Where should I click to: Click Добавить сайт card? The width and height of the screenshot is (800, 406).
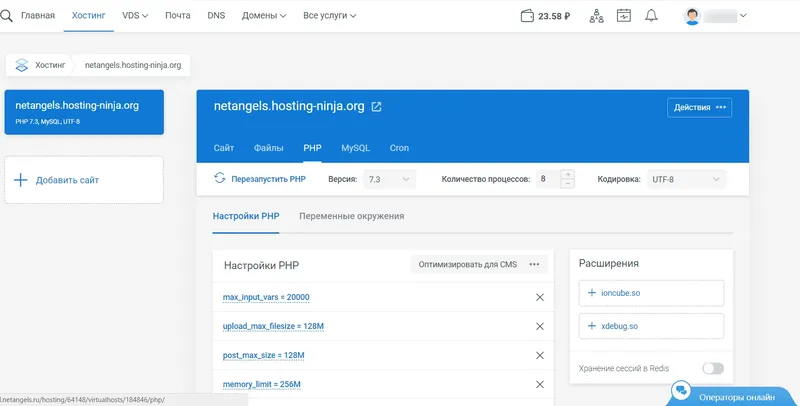coord(84,180)
